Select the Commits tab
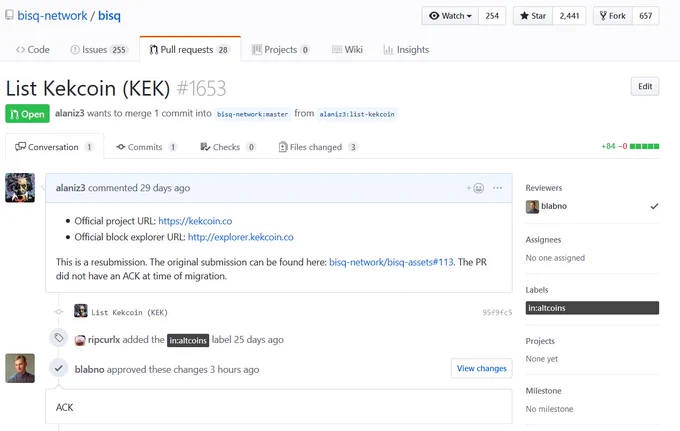This screenshot has height=431, width=680. (x=147, y=147)
